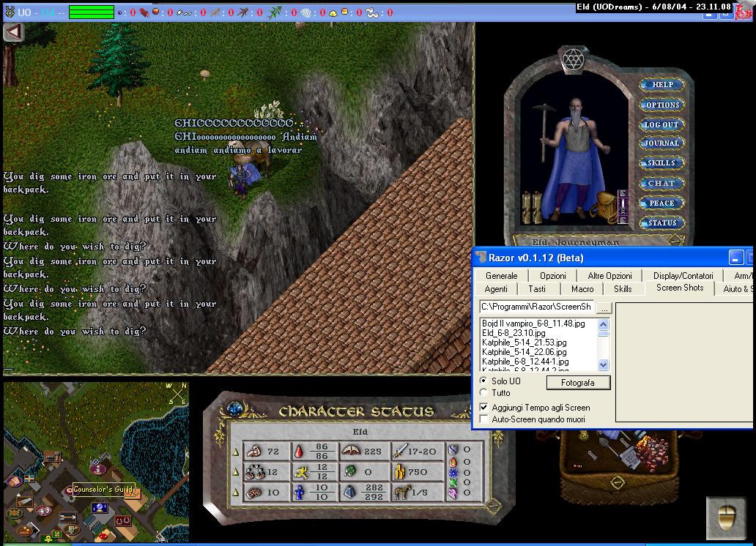
Task: Click the screenshot list scroll up arrow
Action: click(603, 324)
